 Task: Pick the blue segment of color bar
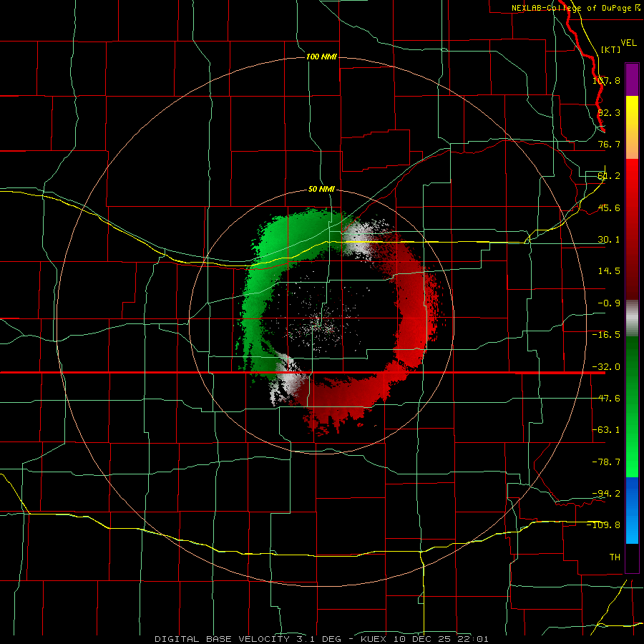(x=632, y=510)
